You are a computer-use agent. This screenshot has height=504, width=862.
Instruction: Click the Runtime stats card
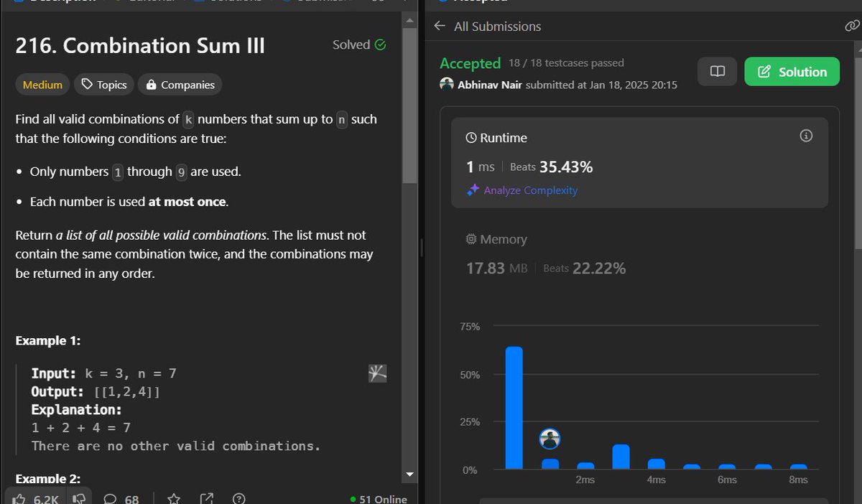click(x=639, y=163)
